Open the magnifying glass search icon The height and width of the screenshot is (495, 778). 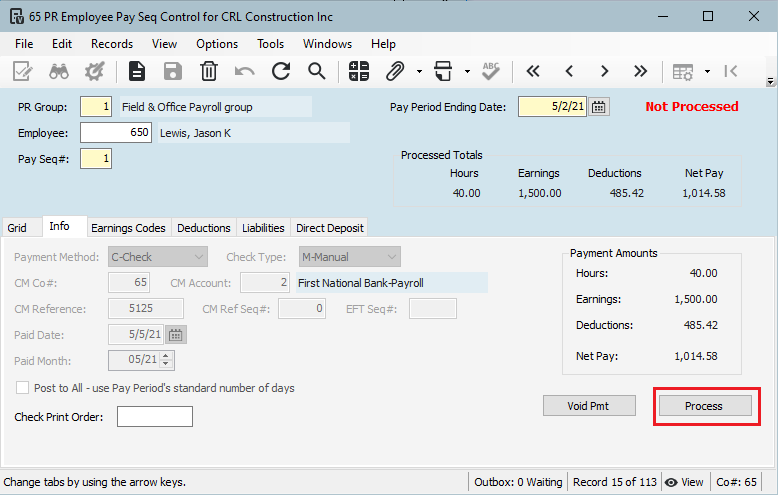[317, 71]
